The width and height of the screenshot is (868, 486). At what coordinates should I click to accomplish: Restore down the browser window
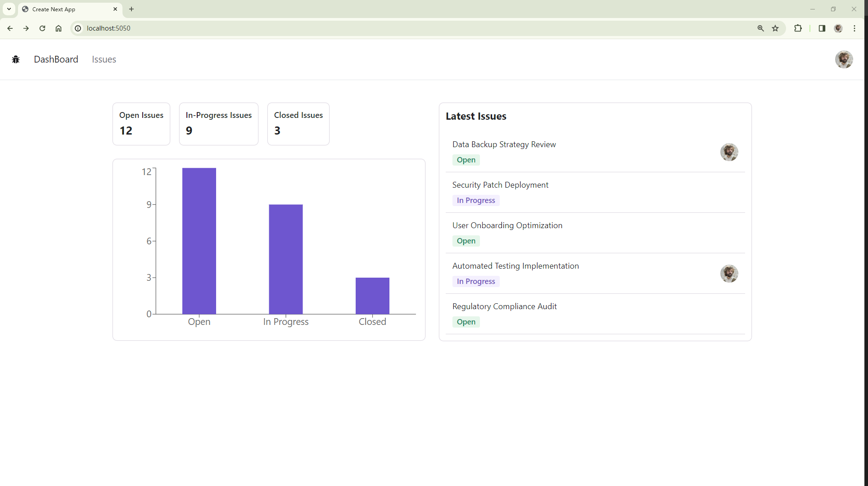click(833, 9)
